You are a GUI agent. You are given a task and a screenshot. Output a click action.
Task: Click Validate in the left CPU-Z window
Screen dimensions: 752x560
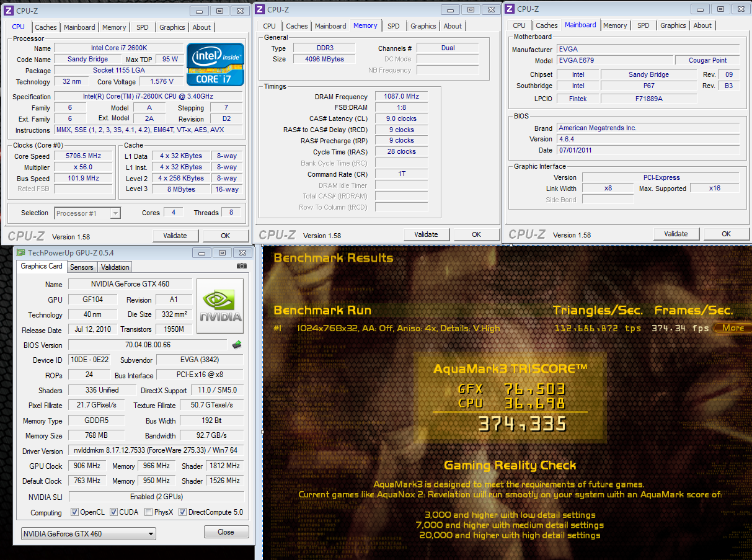click(175, 236)
